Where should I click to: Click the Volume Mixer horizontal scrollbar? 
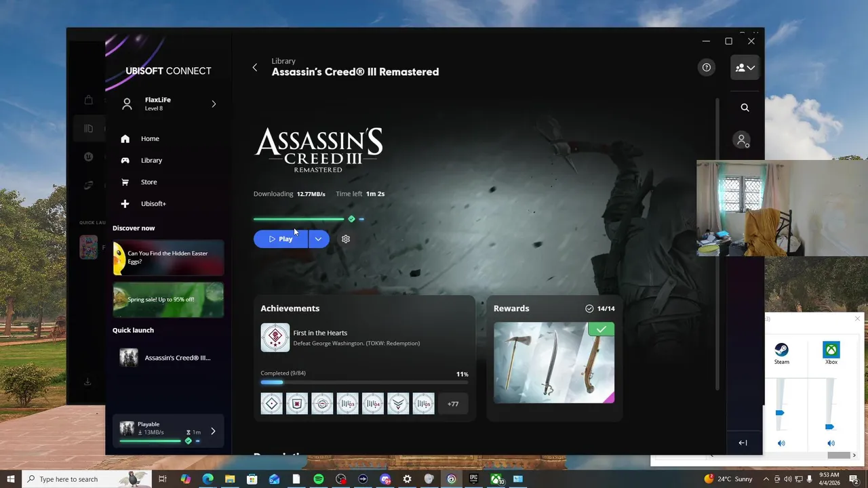(839, 455)
